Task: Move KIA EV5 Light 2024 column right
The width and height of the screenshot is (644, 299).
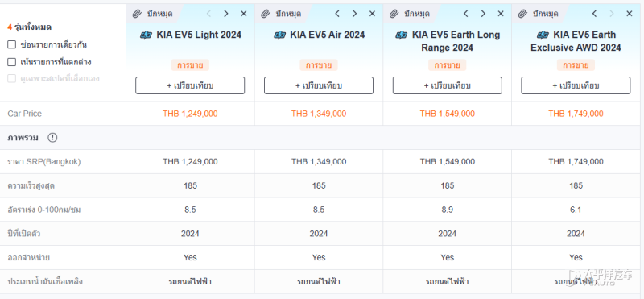Action: pyautogui.click(x=226, y=14)
